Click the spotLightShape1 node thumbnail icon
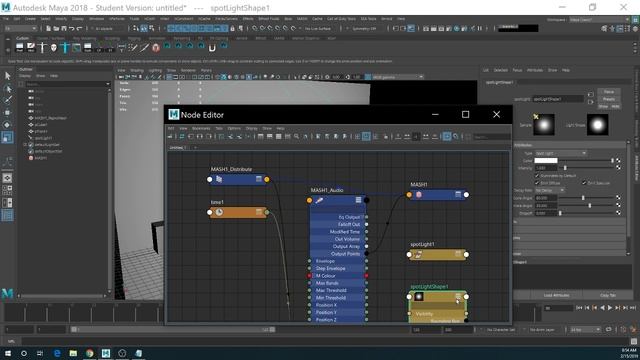The width and height of the screenshot is (640, 360). pos(419,297)
